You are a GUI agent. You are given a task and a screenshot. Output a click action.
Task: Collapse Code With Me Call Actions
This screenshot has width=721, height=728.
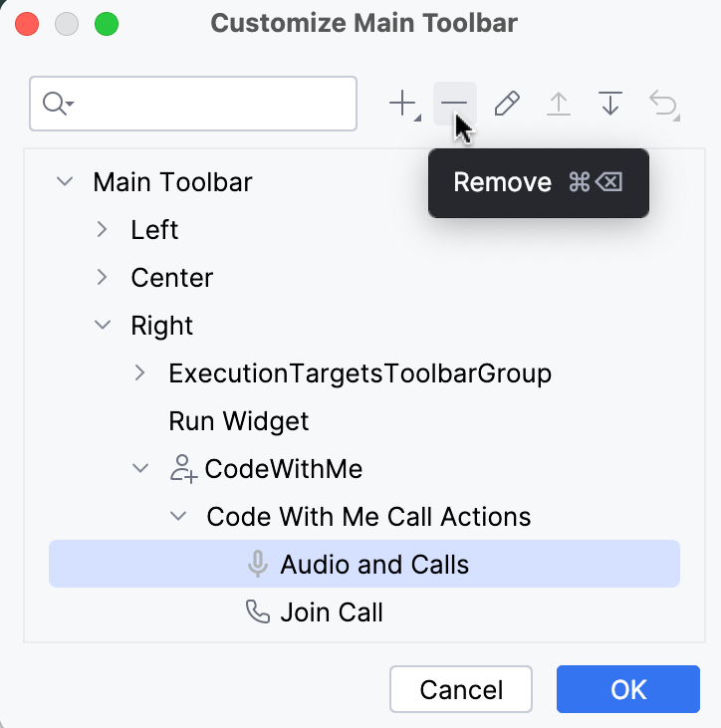pos(178,517)
